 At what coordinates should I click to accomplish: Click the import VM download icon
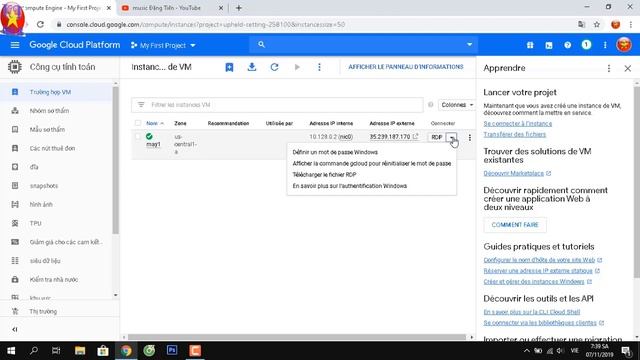[x=252, y=67]
